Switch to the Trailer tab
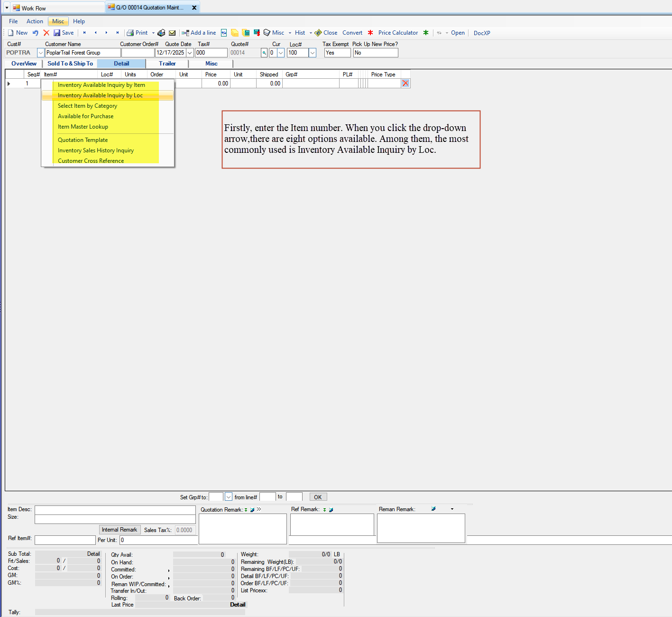Screen dimensions: 672x617 167,63
